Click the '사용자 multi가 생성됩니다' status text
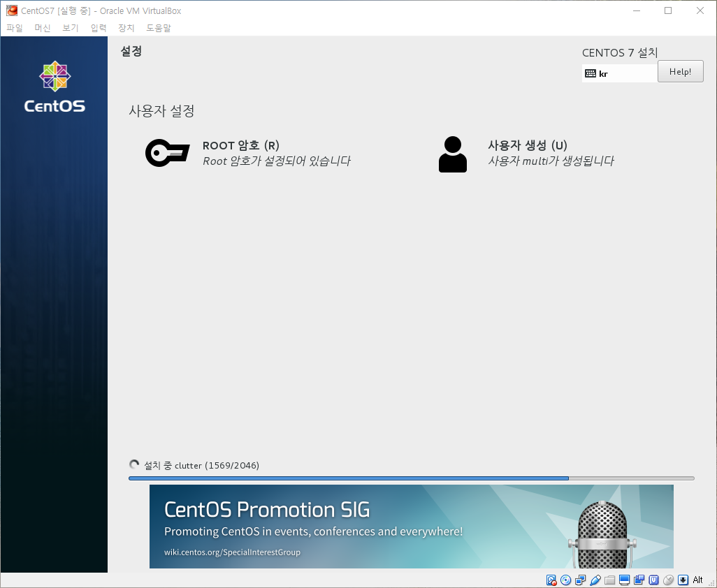Image resolution: width=717 pixels, height=588 pixels. pos(551,161)
